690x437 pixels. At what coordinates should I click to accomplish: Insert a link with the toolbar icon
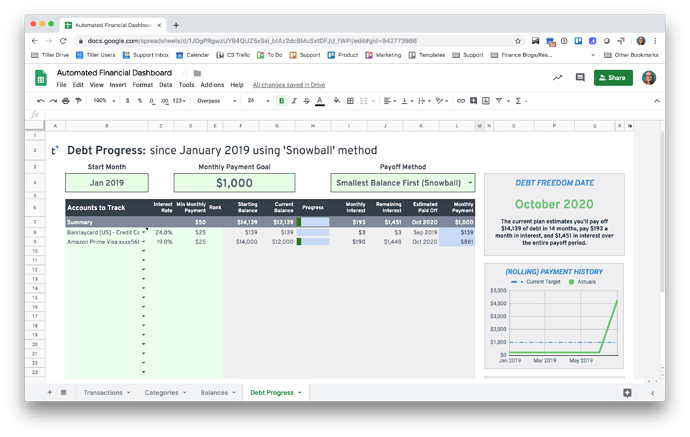pyautogui.click(x=461, y=101)
